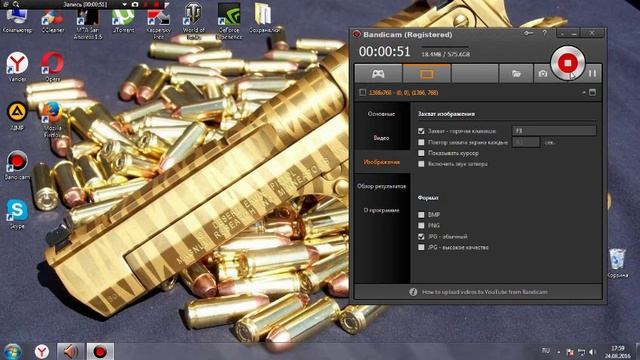Open the Компьютер desktop icon
The image size is (640, 360).
point(17,21)
